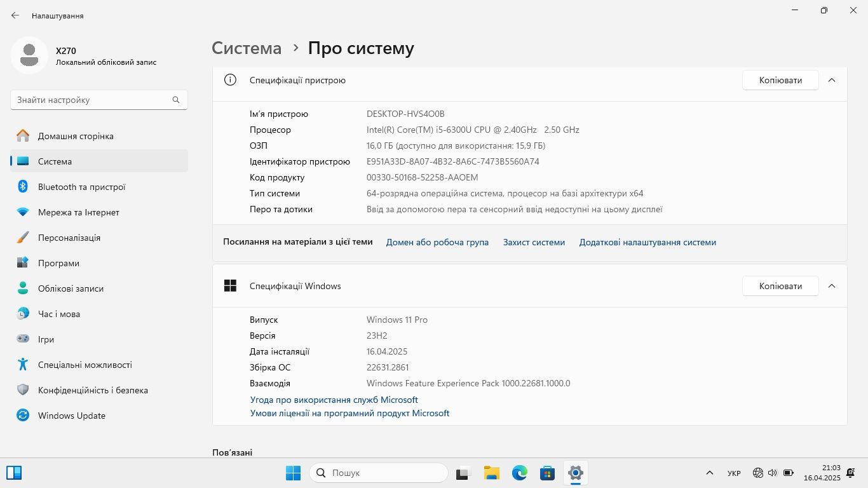
Task: Open Облікові записи settings
Action: tap(99, 288)
